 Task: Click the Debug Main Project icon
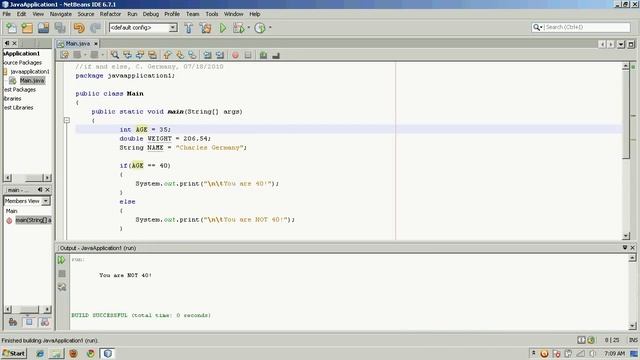[238, 28]
